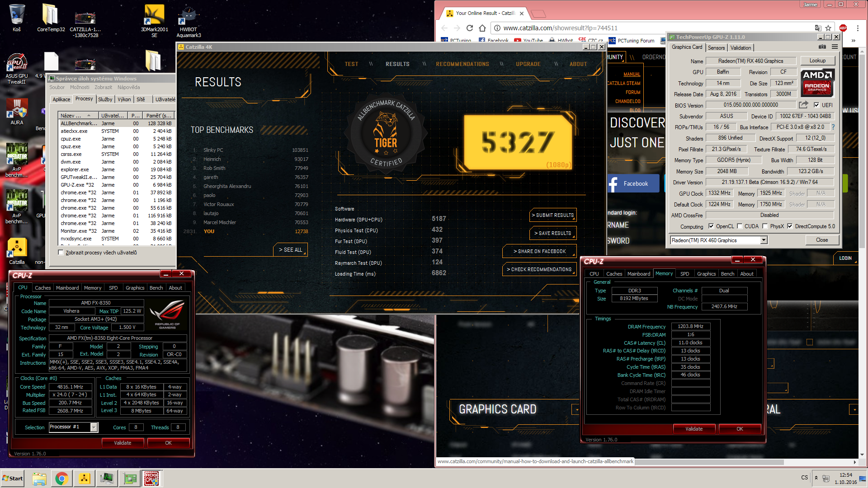Image resolution: width=868 pixels, height=488 pixels.
Task: Reload the page in Chrome
Action: [470, 28]
